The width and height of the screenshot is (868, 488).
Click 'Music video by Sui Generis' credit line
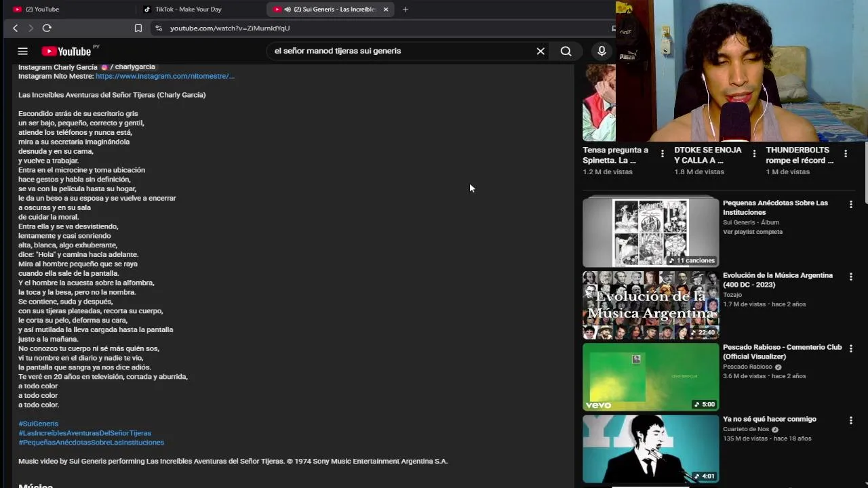coord(233,462)
